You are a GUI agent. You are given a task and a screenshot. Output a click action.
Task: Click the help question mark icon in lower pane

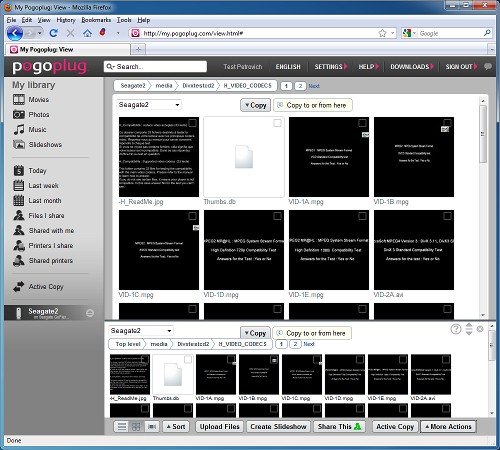(456, 329)
